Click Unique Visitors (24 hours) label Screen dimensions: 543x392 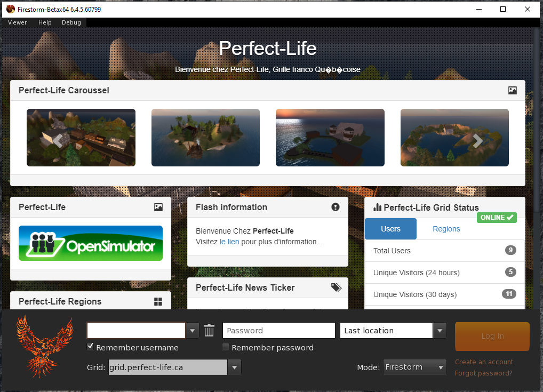(417, 273)
